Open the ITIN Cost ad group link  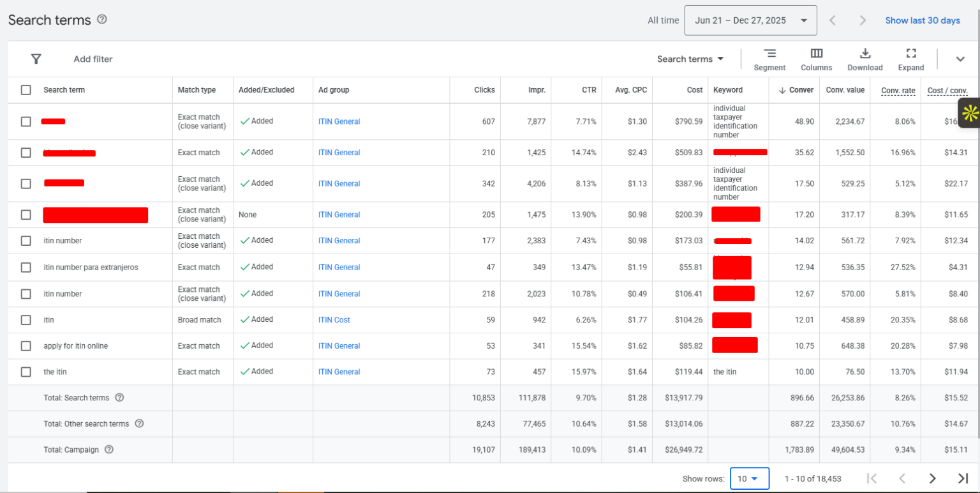click(334, 320)
